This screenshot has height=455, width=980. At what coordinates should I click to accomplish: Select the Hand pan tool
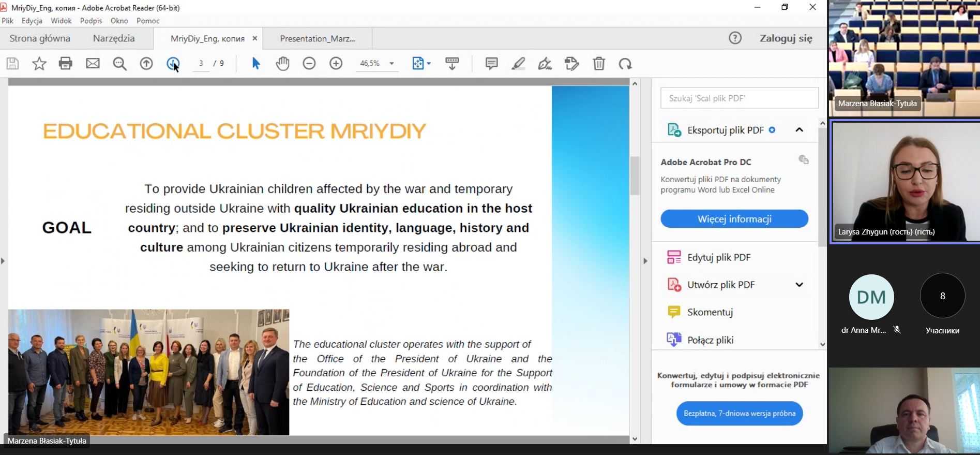282,64
